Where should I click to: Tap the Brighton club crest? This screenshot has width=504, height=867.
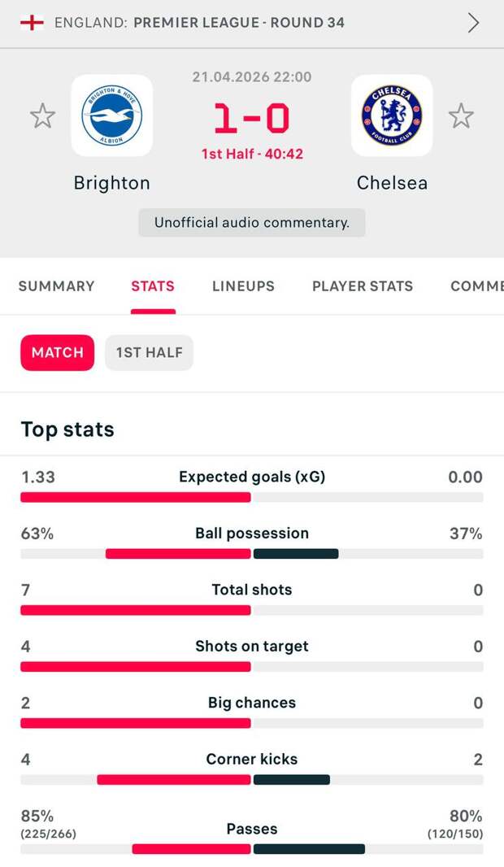(112, 115)
